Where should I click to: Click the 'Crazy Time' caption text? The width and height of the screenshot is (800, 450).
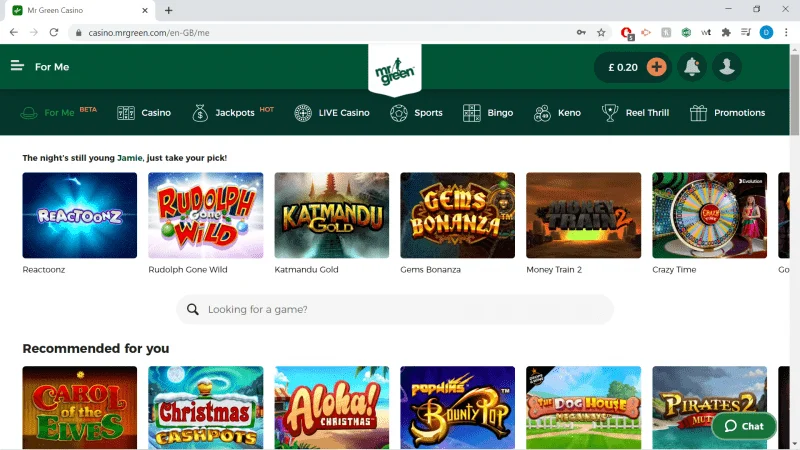(x=674, y=269)
